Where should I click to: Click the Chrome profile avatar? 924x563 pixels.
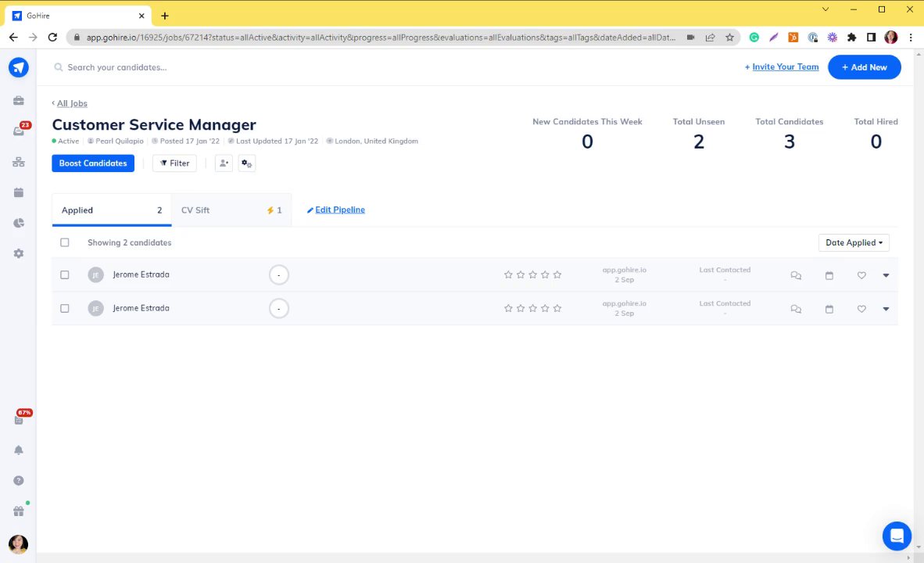890,37
